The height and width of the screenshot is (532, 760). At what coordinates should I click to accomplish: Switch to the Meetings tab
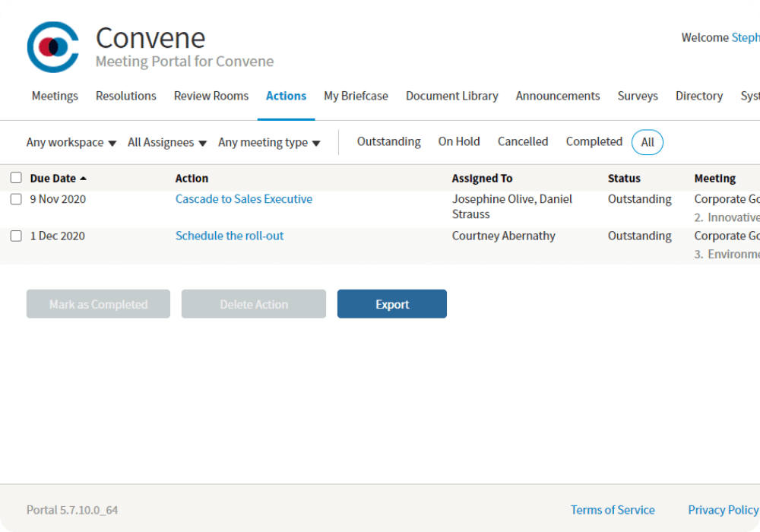55,96
